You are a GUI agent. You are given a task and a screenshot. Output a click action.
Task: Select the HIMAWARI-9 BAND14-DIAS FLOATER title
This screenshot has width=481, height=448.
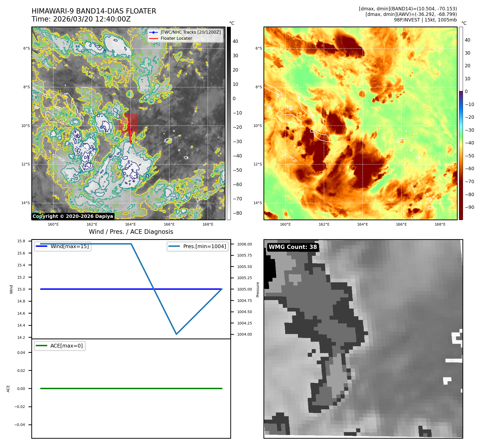tap(94, 11)
